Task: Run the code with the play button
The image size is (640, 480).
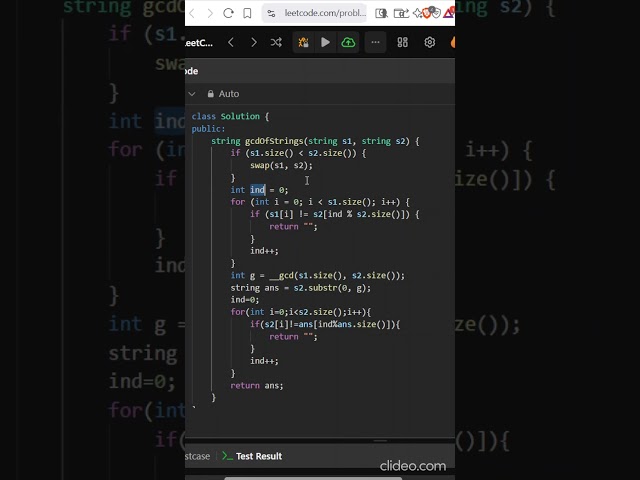Action: [x=325, y=42]
